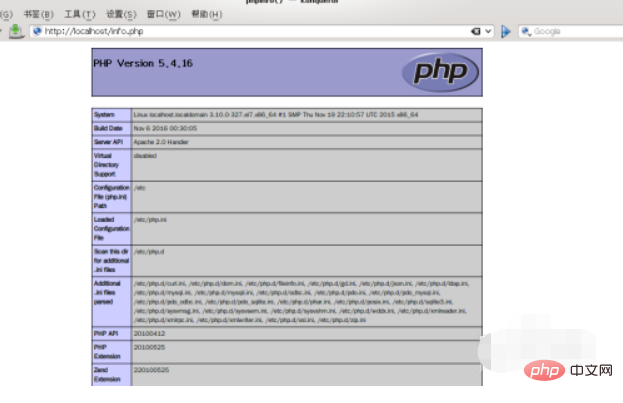623x403 pixels.
Task: Click the 'PHP Version 5.4.16' heading
Action: click(143, 63)
